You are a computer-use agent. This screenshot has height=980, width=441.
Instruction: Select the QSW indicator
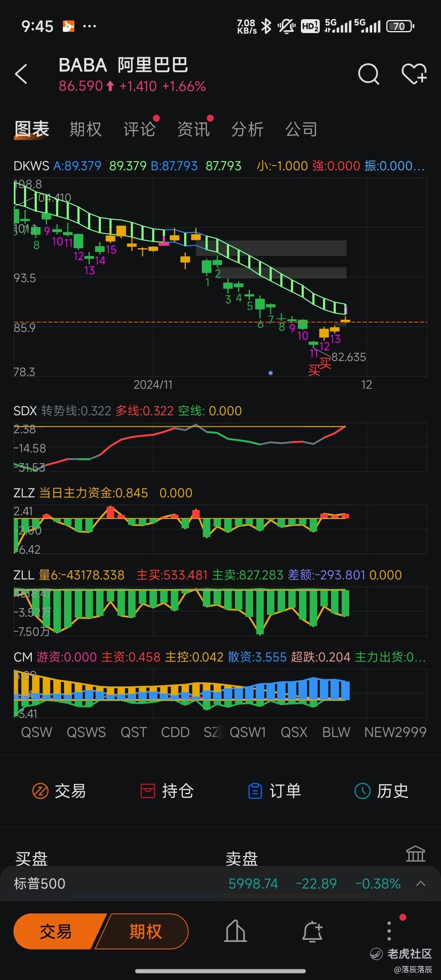coord(37,732)
